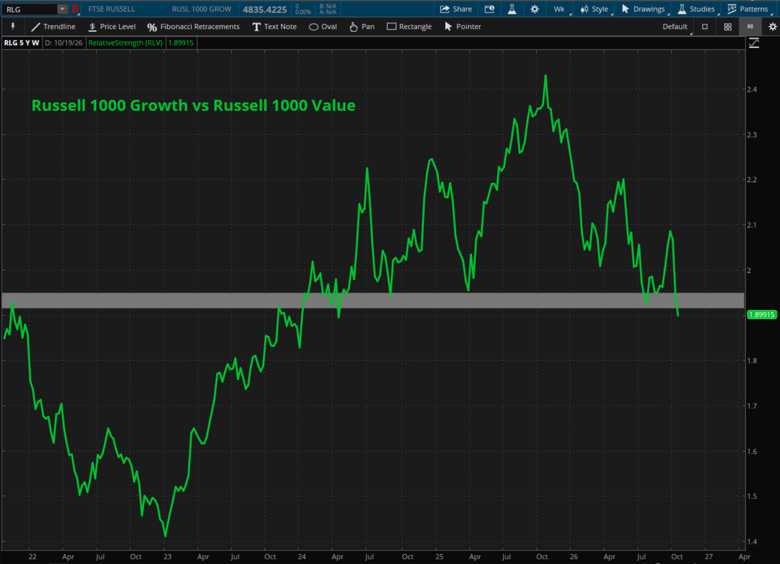This screenshot has width=780, height=564.
Task: Select the Rectangle drawing tool
Action: point(409,26)
